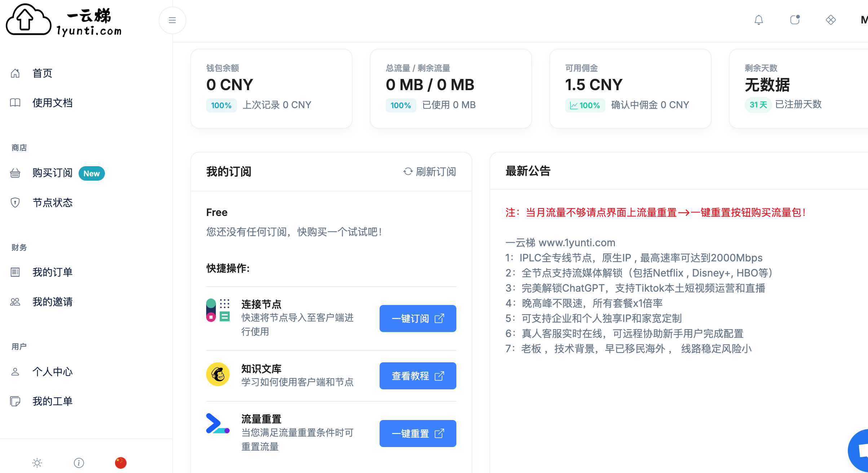This screenshot has height=473, width=868.
Task: Click the book icon beside 使用文档
Action: click(x=15, y=103)
